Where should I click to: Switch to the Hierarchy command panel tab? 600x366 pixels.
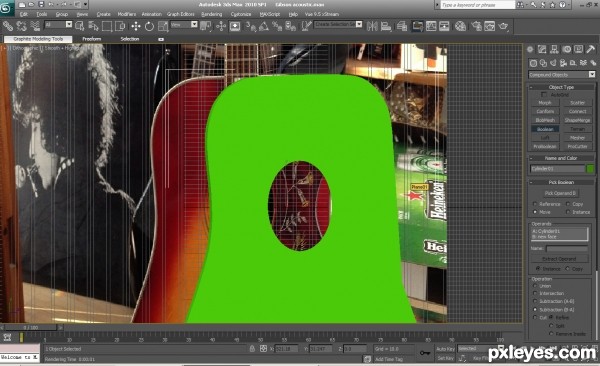pyautogui.click(x=554, y=49)
